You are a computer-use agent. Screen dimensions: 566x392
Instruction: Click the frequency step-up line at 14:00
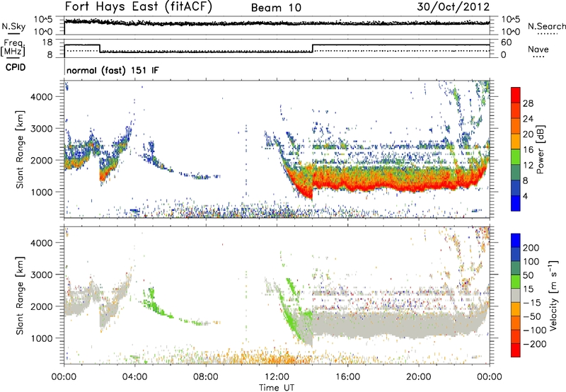tap(313, 48)
